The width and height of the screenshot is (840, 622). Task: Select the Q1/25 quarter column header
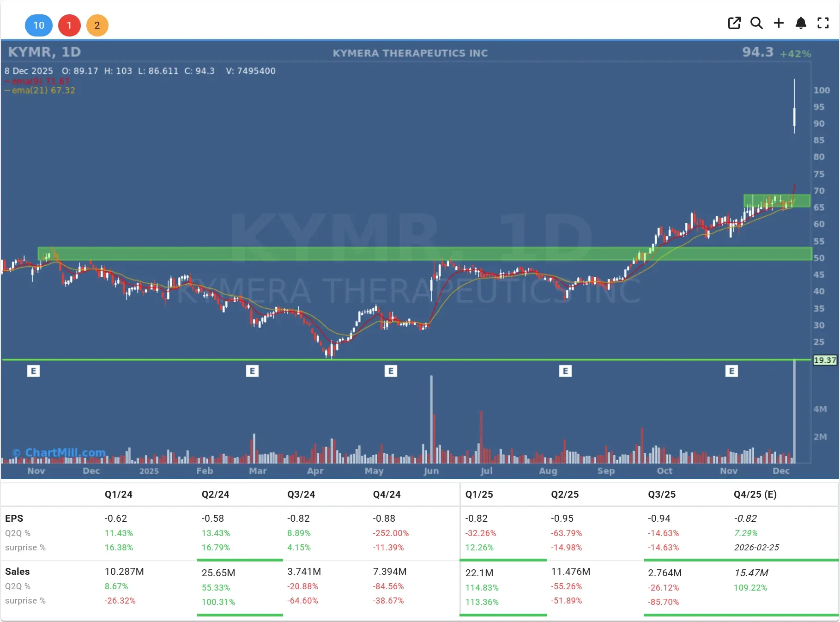(x=480, y=494)
